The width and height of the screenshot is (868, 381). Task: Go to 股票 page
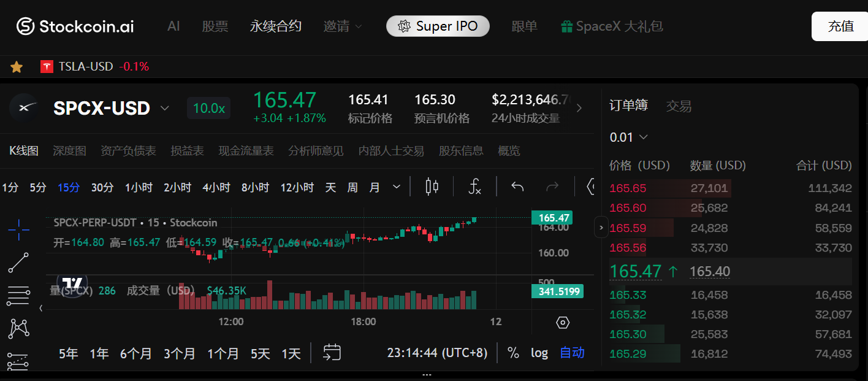[215, 26]
